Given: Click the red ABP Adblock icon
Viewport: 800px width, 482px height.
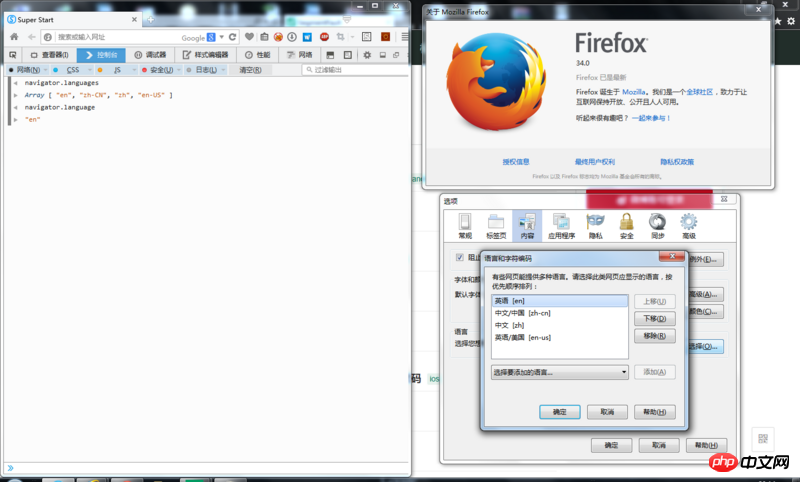Looking at the screenshot, I should click(324, 37).
